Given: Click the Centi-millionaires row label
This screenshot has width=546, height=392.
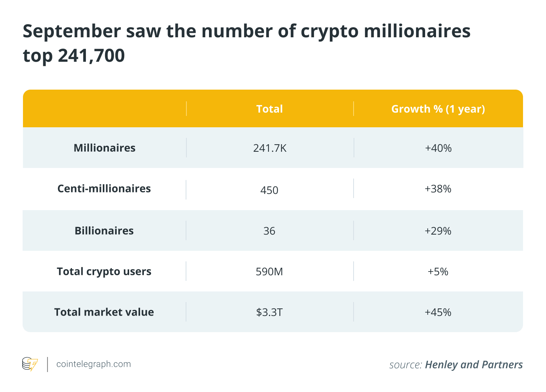Looking at the screenshot, I should coord(104,189).
